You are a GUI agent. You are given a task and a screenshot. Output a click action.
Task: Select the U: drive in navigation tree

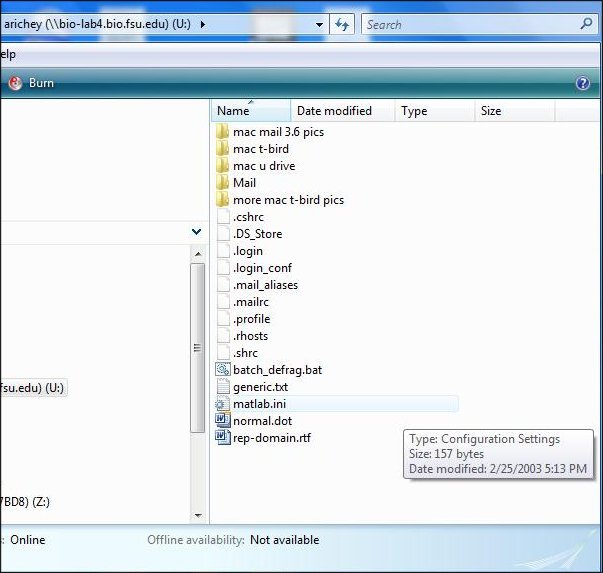[x=33, y=388]
